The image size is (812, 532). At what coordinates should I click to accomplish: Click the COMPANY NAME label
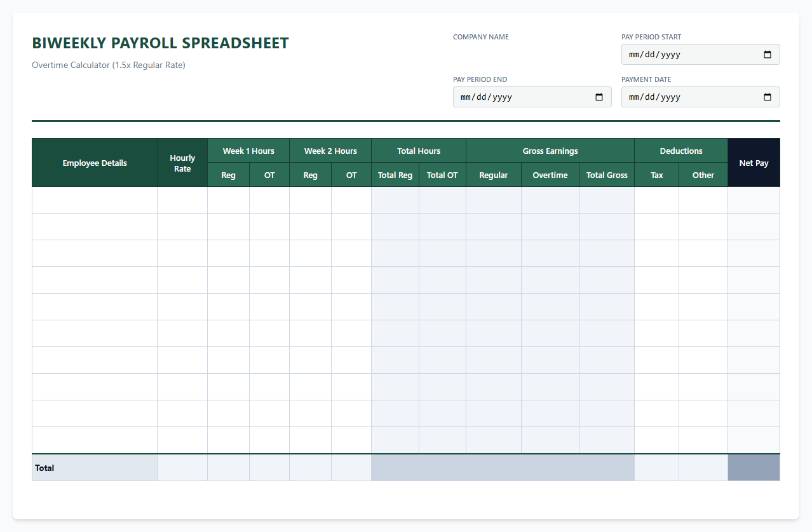[481, 37]
